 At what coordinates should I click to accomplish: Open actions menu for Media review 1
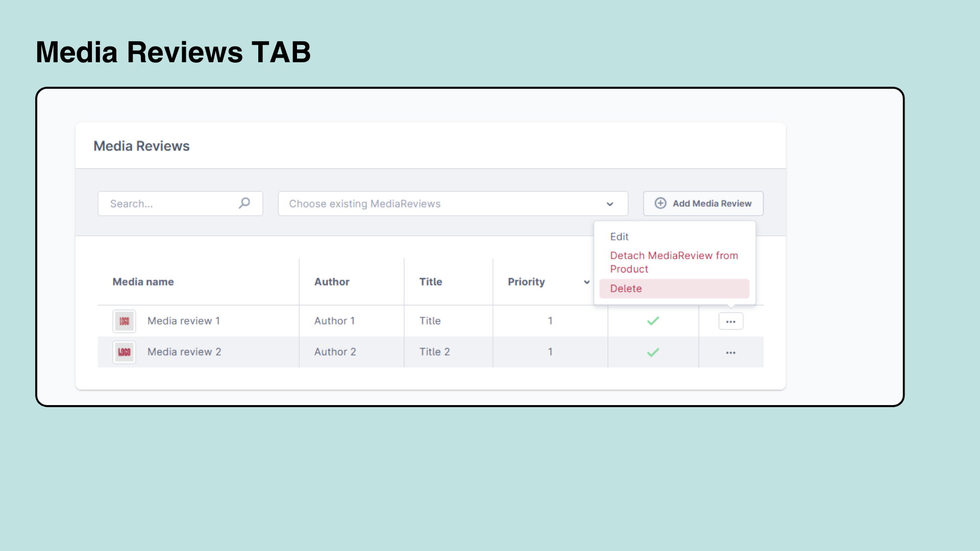731,321
